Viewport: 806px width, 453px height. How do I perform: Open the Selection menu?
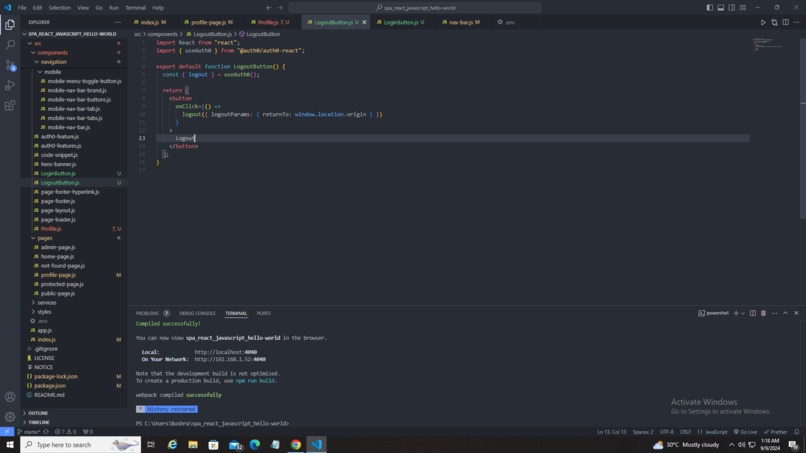point(60,8)
